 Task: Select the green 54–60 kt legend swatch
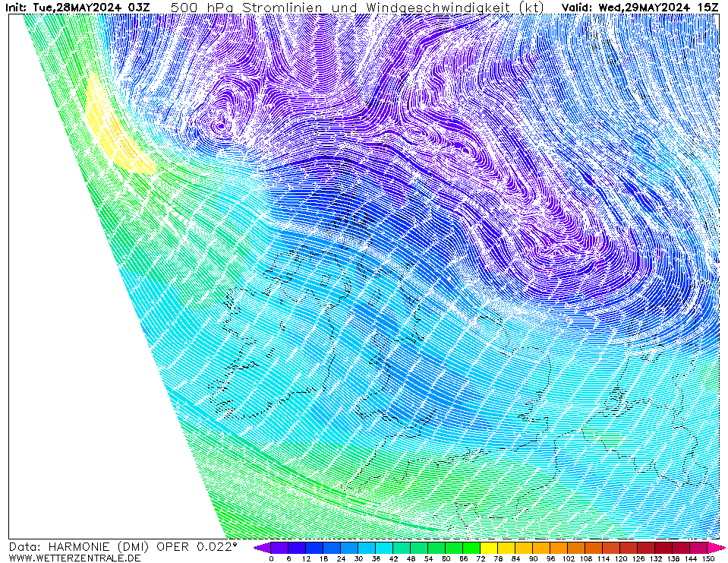click(x=436, y=548)
